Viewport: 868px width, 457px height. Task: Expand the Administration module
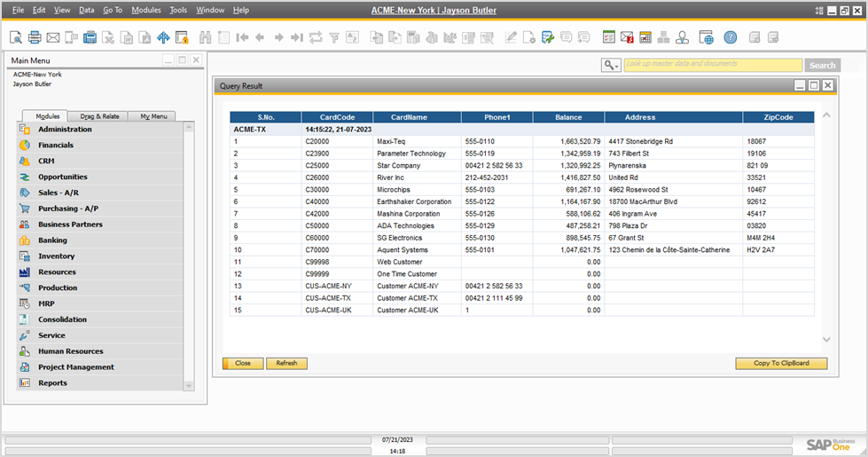65,130
